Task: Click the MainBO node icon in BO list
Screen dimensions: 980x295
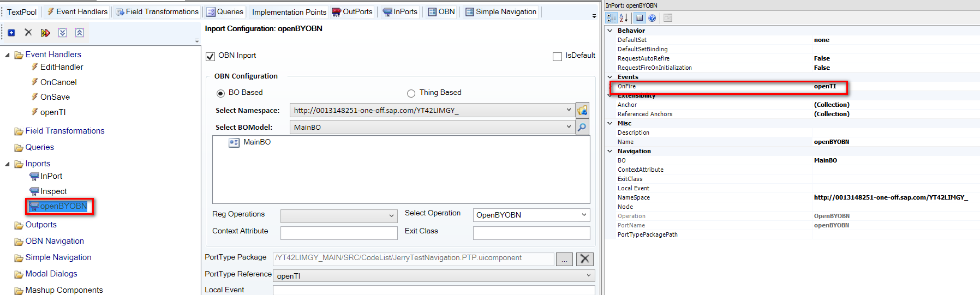Action: click(234, 142)
